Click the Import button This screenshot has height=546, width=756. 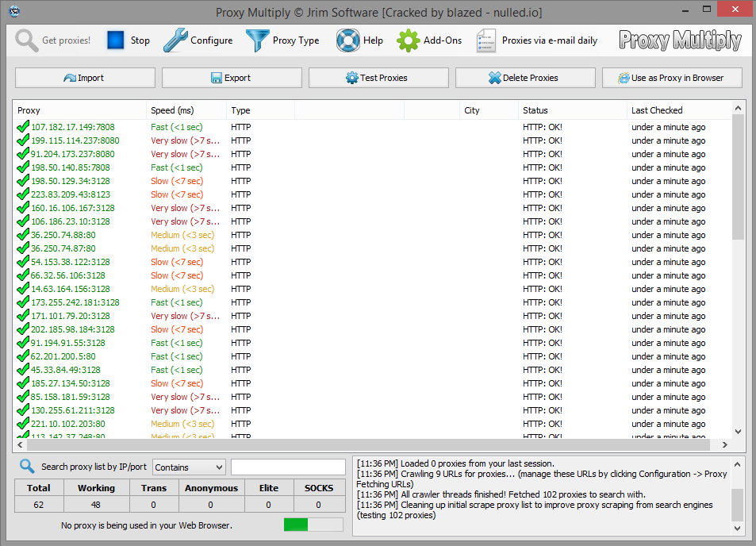click(x=85, y=78)
